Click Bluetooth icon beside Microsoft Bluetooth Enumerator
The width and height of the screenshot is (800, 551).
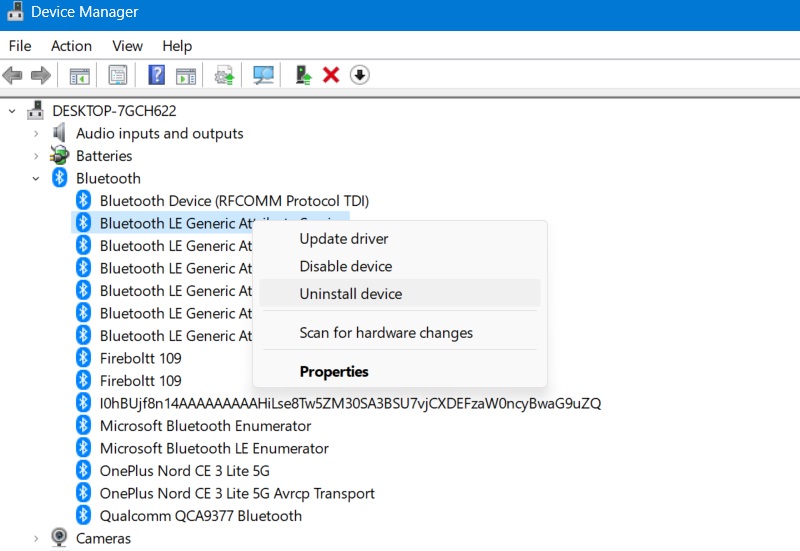click(83, 425)
